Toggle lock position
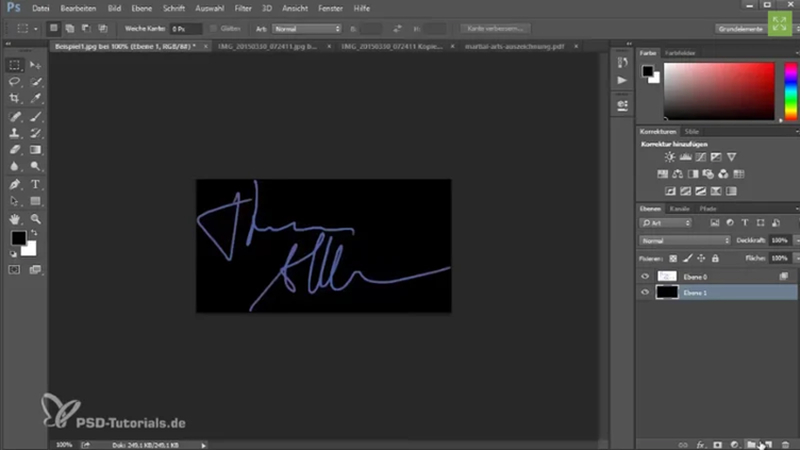The width and height of the screenshot is (800, 450). coord(702,259)
